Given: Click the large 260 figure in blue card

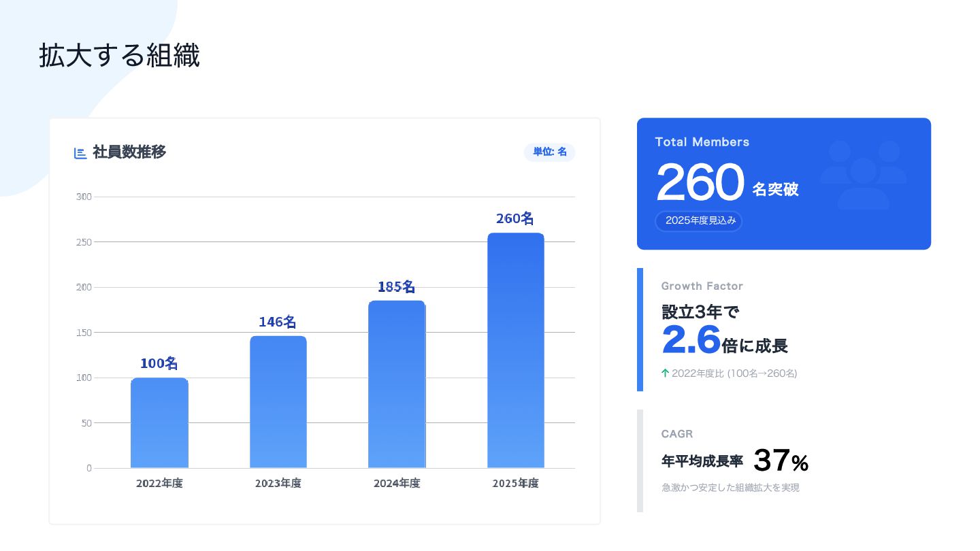Looking at the screenshot, I should [x=700, y=182].
